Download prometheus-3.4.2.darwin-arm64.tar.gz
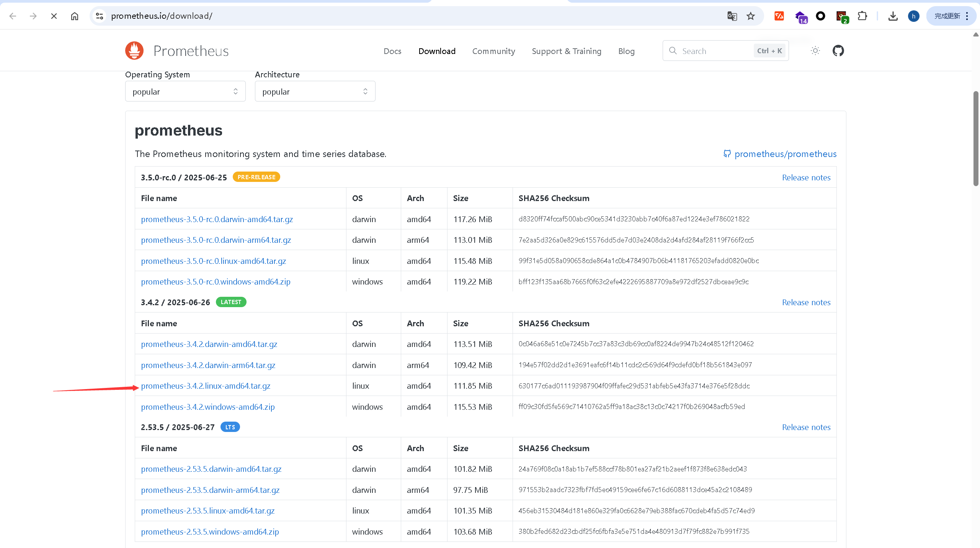The height and width of the screenshot is (548, 980). click(208, 365)
